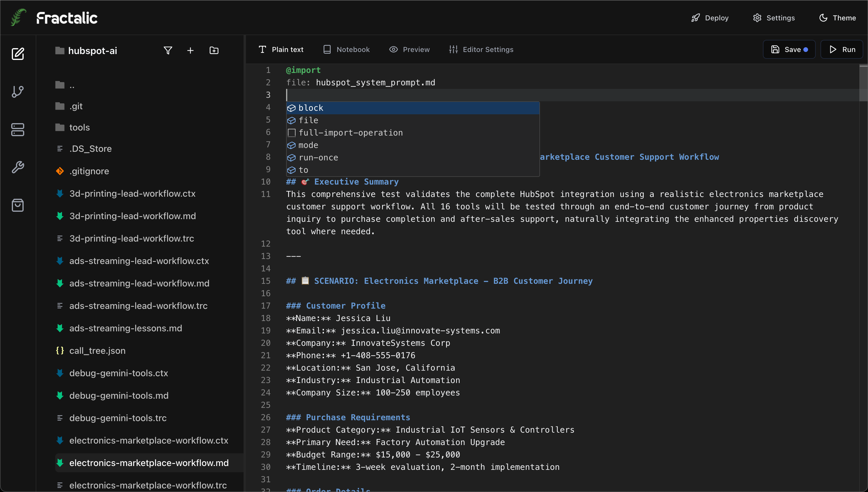Open the wrench tools sidebar icon

(17, 167)
